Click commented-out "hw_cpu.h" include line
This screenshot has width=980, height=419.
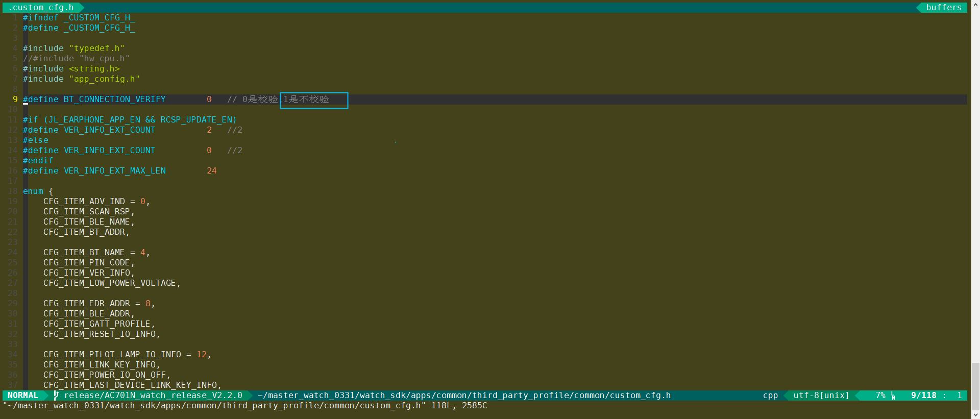[x=77, y=59]
